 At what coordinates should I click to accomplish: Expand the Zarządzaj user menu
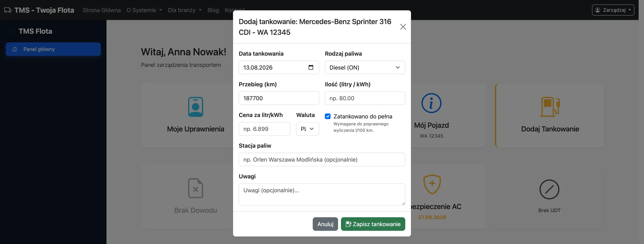pos(613,10)
